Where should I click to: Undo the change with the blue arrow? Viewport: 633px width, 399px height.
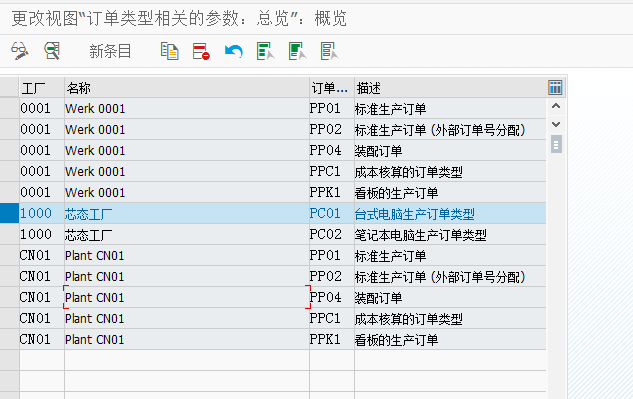(x=233, y=51)
